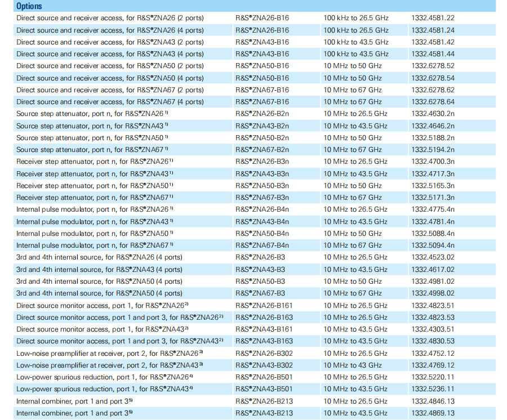Click Direct source and receiver access ZNA67 (2 ports)

click(110, 90)
